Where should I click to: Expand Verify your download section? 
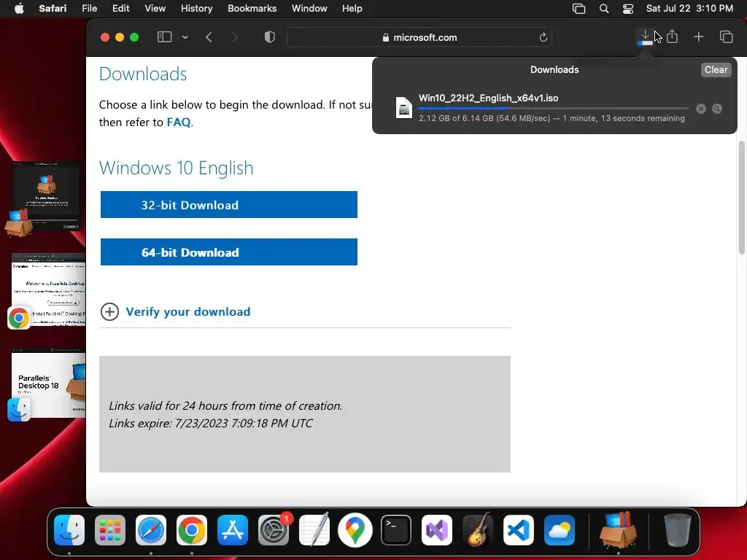(x=175, y=312)
